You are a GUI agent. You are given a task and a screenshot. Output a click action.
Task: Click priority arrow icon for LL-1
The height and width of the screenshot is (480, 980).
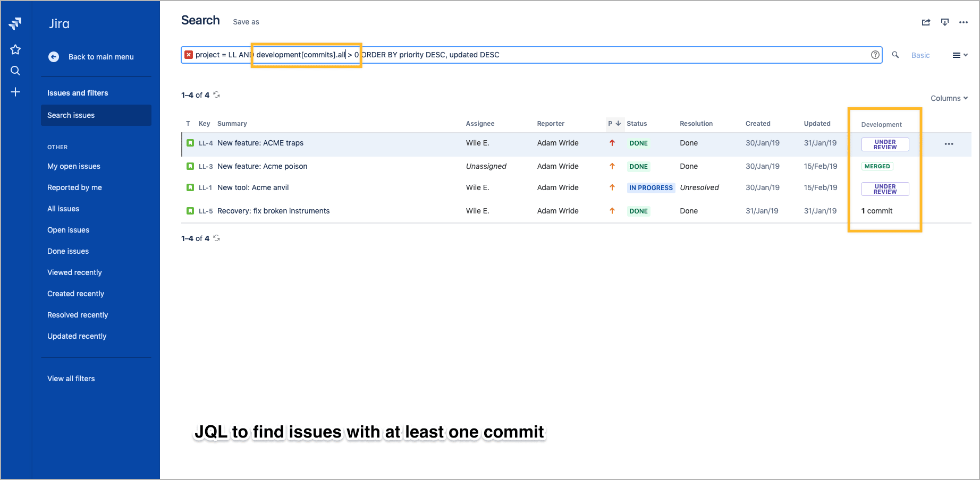pos(612,187)
